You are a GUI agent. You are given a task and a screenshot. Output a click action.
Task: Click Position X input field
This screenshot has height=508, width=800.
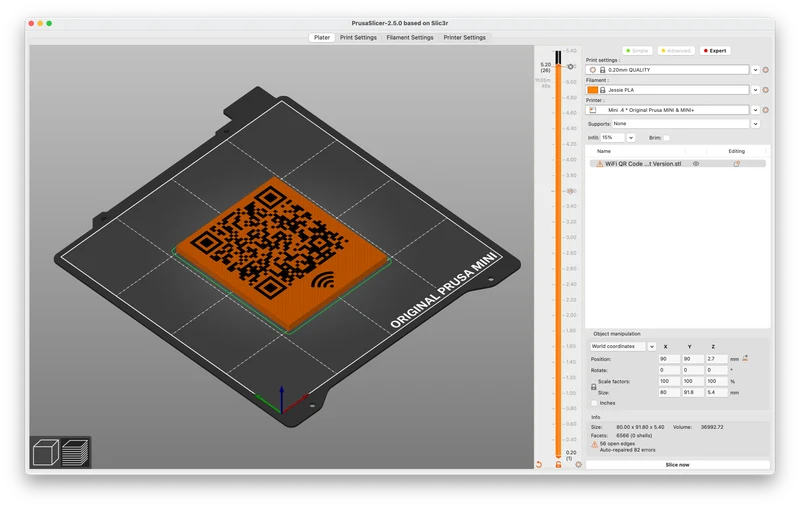point(669,359)
